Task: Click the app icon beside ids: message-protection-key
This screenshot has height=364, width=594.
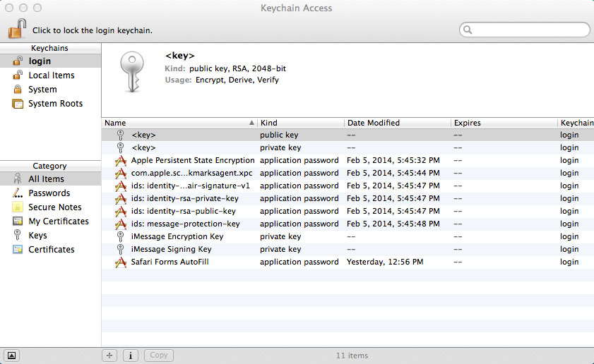Action: tap(121, 224)
